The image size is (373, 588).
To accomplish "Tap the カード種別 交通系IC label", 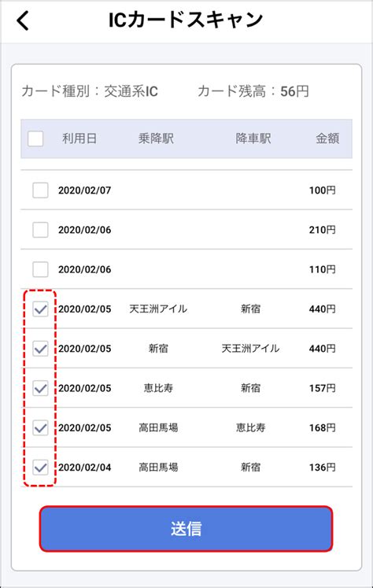I will [90, 91].
